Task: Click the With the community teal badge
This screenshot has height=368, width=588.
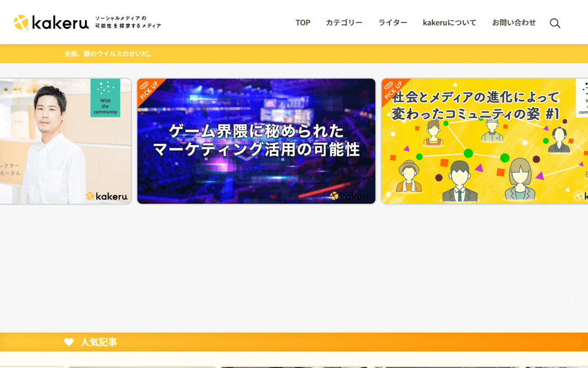Action: (x=106, y=98)
